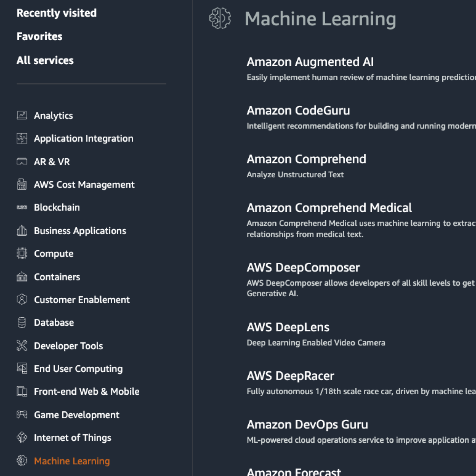476x476 pixels.
Task: Click the Game Development controller icon
Action: click(x=22, y=415)
